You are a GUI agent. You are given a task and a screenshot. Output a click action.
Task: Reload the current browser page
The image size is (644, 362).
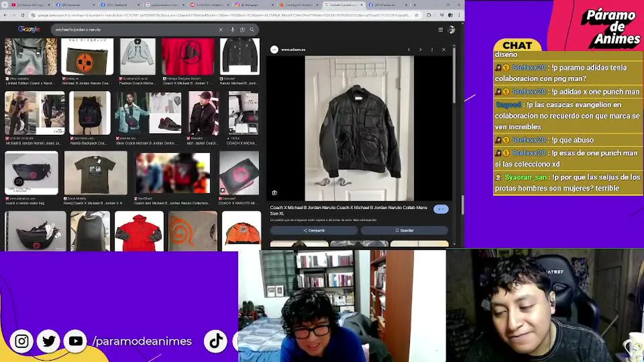tap(23, 15)
